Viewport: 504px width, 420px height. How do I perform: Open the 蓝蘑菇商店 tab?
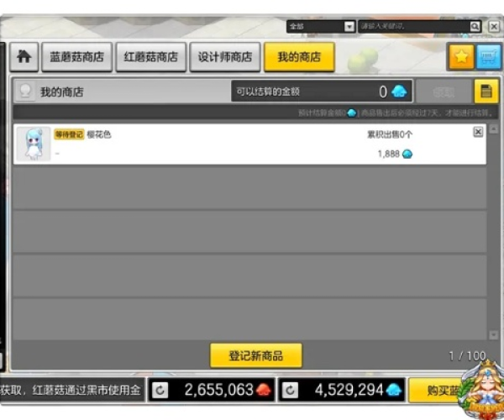click(76, 57)
